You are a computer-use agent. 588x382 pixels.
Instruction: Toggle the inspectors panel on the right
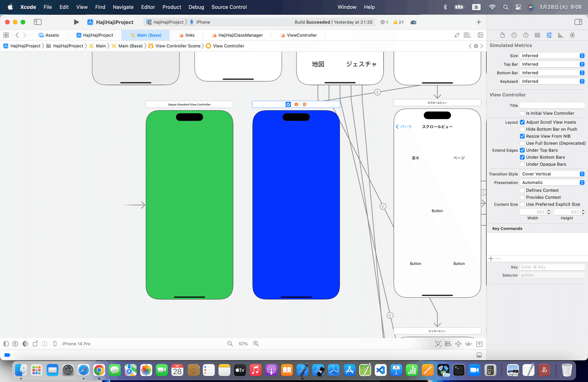(578, 22)
